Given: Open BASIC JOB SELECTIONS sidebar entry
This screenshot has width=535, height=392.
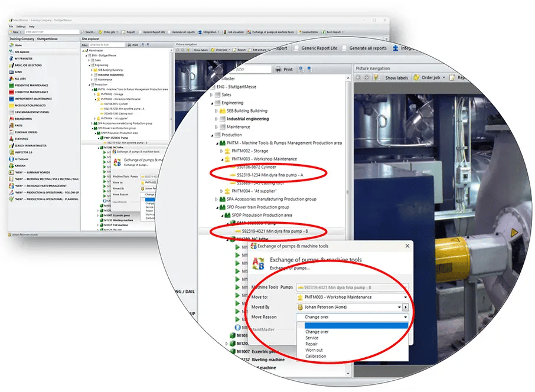Looking at the screenshot, I should tap(28, 65).
